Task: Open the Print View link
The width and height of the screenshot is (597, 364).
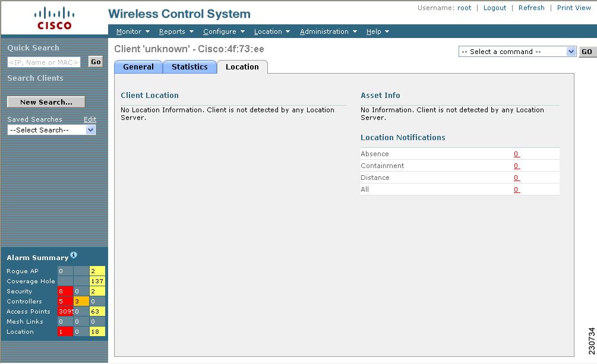Action: point(574,8)
